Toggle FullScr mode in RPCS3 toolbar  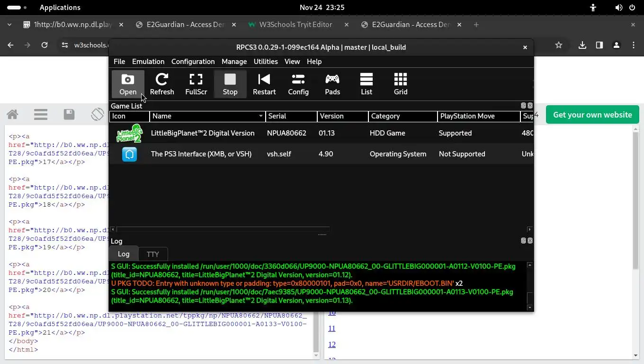196,84
